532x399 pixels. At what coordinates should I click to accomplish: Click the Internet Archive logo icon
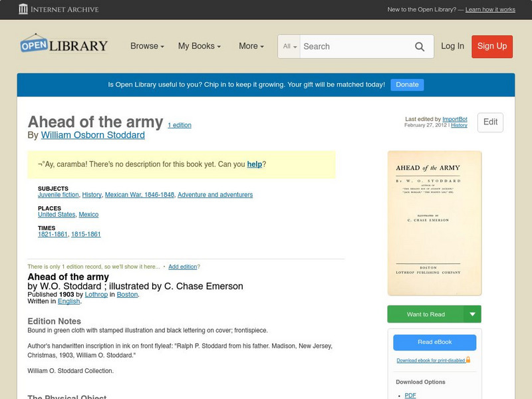24,9
